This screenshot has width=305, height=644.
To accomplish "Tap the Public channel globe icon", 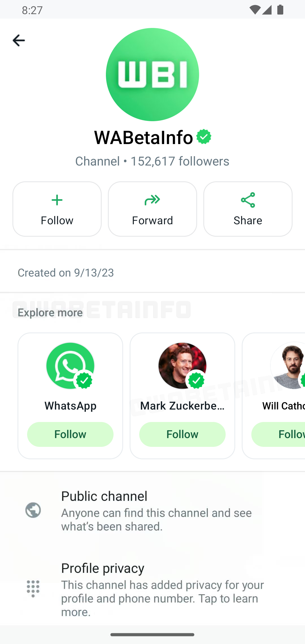I will click(33, 510).
